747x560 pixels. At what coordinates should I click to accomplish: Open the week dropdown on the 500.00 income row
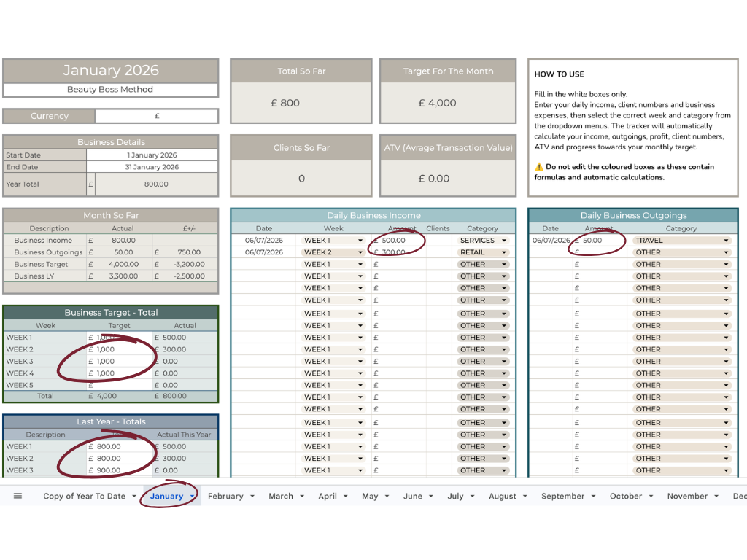pos(333,241)
